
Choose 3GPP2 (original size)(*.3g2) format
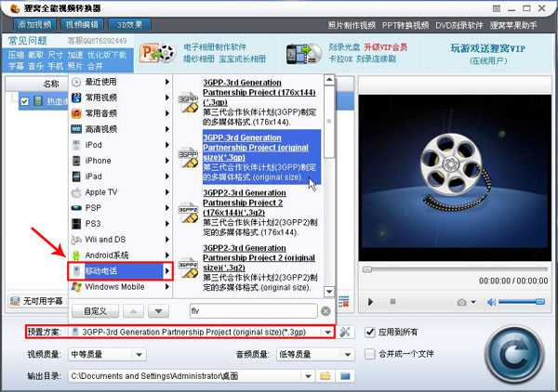pyautogui.click(x=260, y=268)
